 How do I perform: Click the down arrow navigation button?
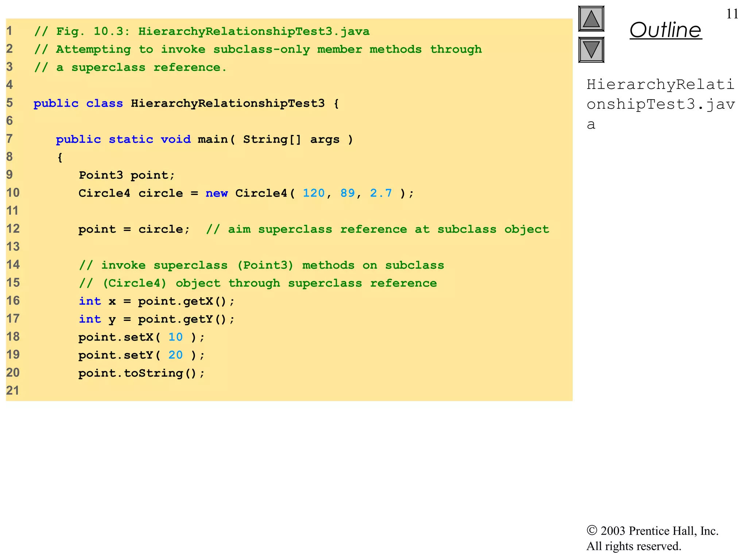click(591, 50)
